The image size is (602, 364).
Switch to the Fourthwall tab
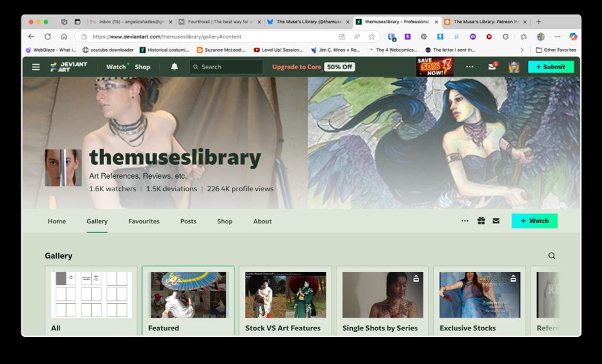220,22
